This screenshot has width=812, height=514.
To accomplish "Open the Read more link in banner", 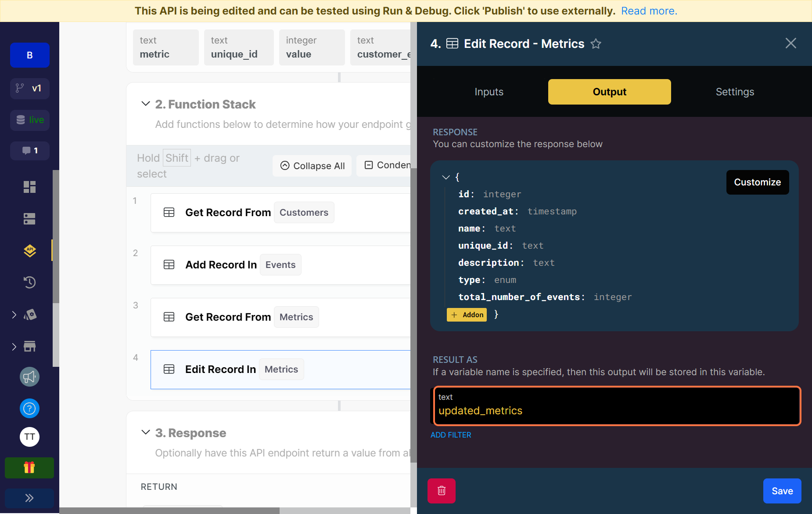I will pyautogui.click(x=649, y=11).
